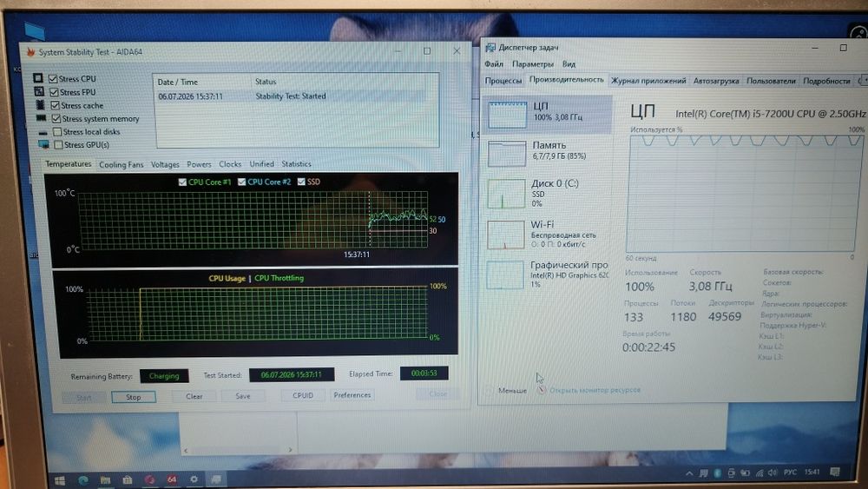The width and height of the screenshot is (868, 489).
Task: Switch to the Пользователи tab
Action: pyautogui.click(x=771, y=81)
